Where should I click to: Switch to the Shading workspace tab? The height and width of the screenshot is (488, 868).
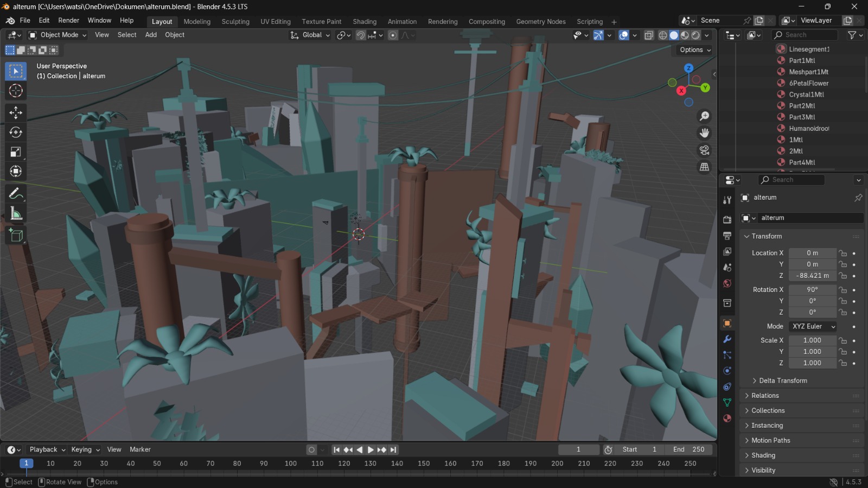click(365, 22)
